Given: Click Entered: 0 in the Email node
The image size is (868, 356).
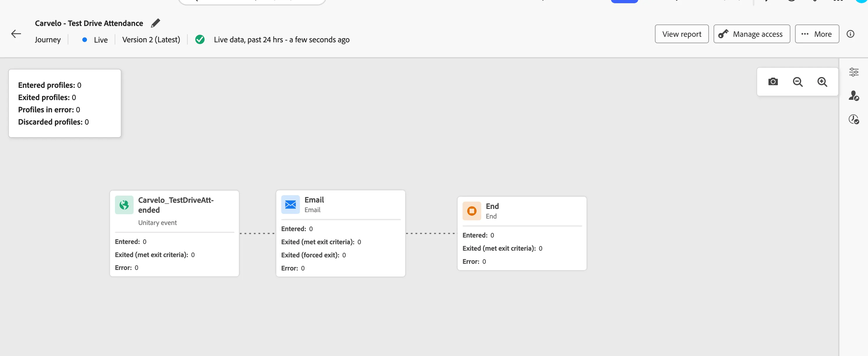Looking at the screenshot, I should pos(297,229).
